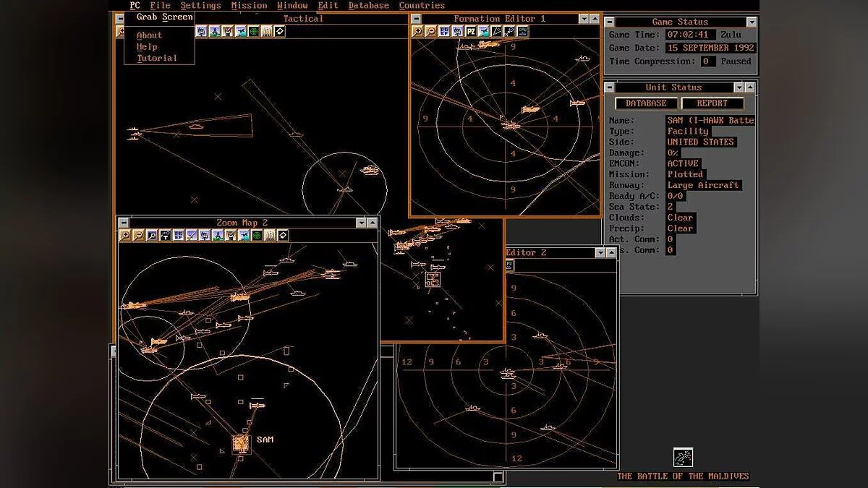This screenshot has width=868, height=488.
Task: Click the Formation Editor 2 title bar
Action: click(550, 253)
